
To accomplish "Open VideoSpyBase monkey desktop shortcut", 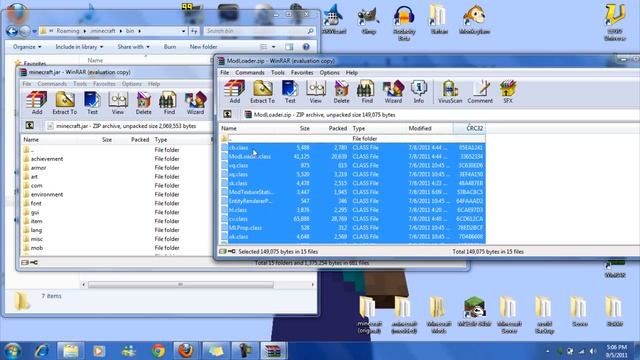I will click(474, 20).
